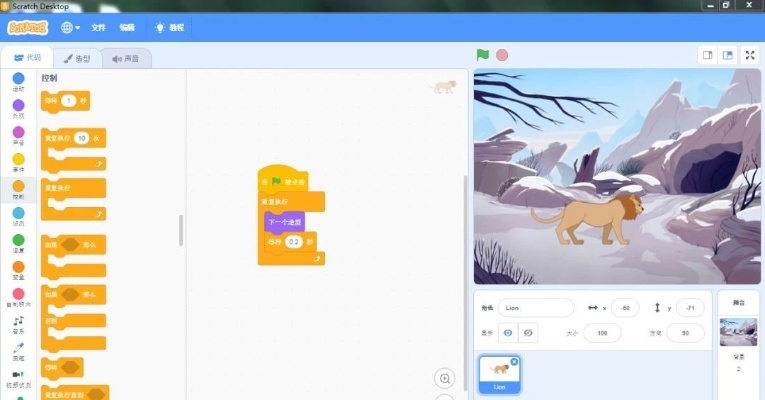This screenshot has width=765, height=400.
Task: Open the language globe dropdown
Action: tap(70, 27)
